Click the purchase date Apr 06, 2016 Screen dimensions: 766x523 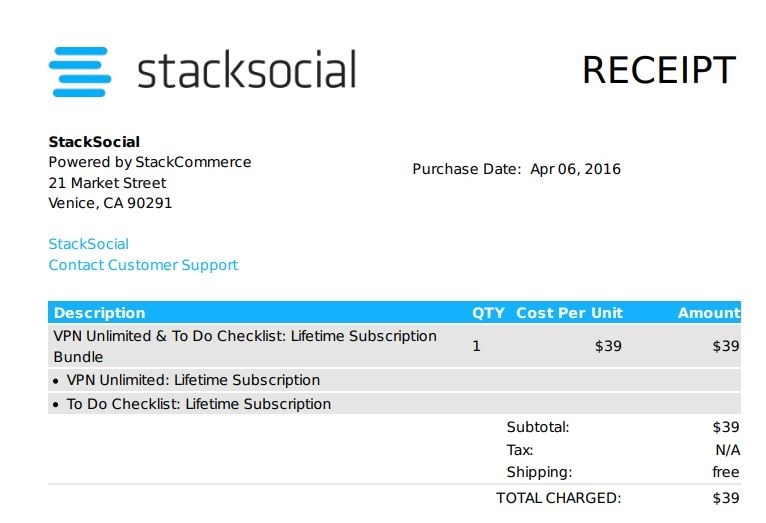575,169
